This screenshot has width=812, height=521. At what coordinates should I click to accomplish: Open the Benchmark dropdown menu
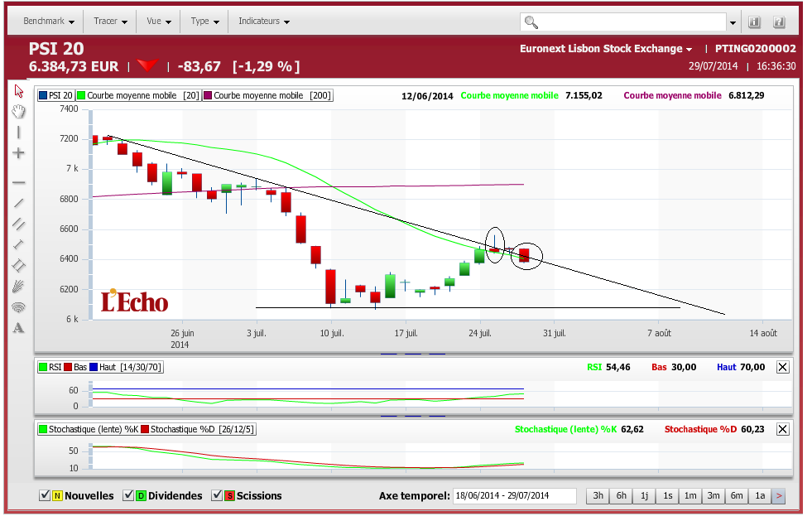pos(49,22)
